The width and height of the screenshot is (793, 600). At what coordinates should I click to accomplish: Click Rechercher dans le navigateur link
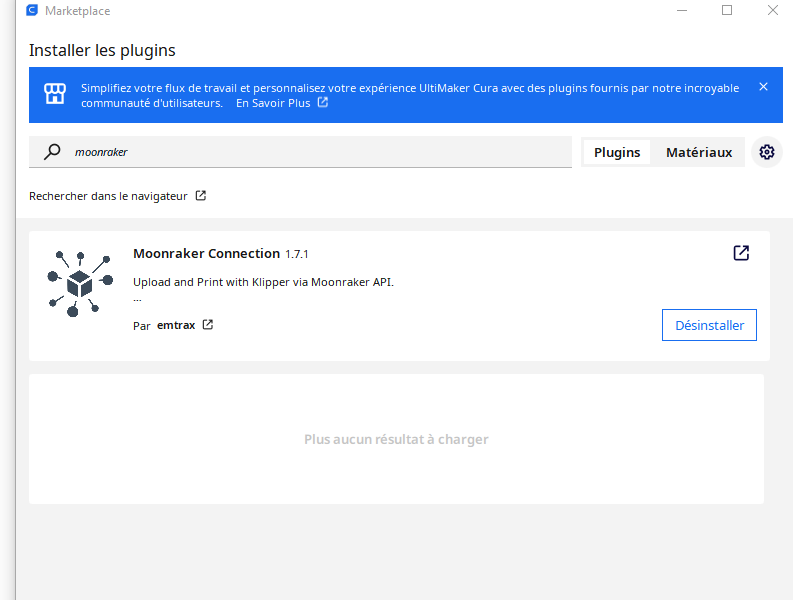pyautogui.click(x=108, y=196)
